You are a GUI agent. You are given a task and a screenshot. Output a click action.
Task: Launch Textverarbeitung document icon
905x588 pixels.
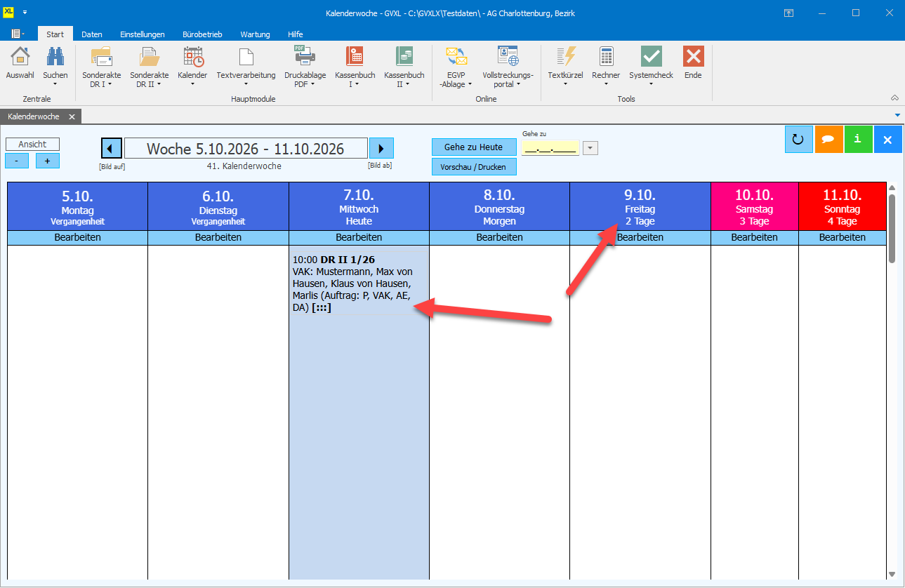(x=246, y=67)
